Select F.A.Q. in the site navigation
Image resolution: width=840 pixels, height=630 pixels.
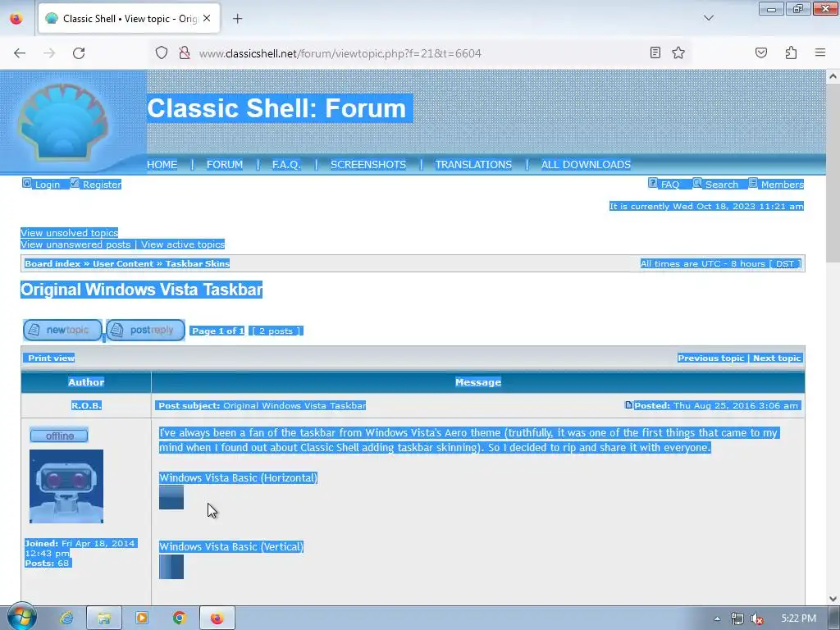point(286,164)
